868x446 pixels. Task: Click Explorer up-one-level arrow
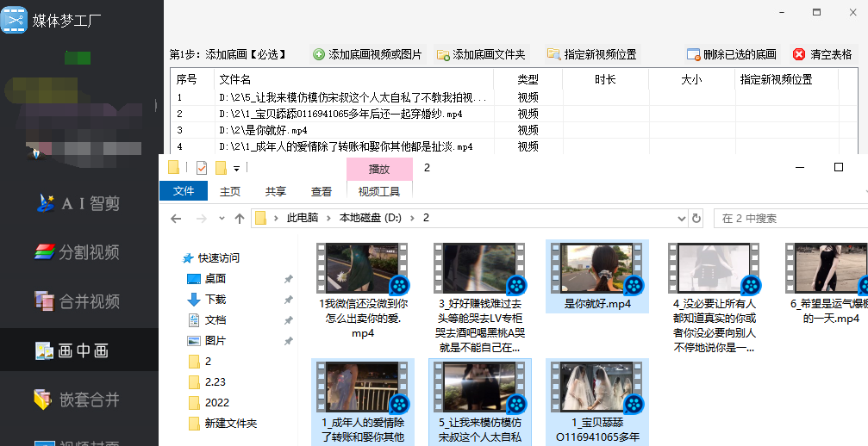click(x=239, y=219)
